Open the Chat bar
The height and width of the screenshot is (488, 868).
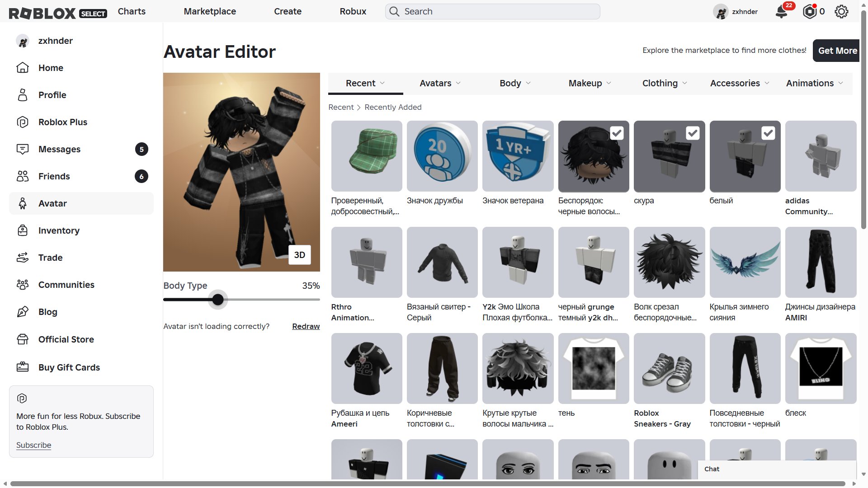tap(777, 469)
